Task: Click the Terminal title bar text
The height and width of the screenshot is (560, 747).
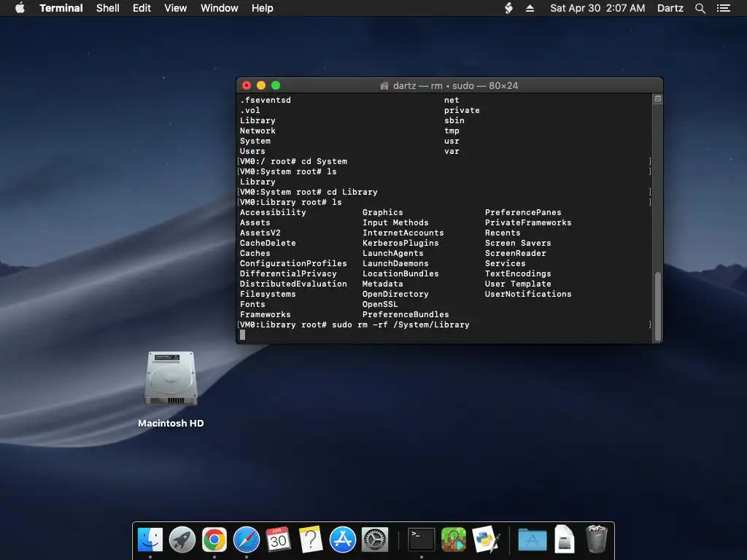Action: pyautogui.click(x=455, y=86)
